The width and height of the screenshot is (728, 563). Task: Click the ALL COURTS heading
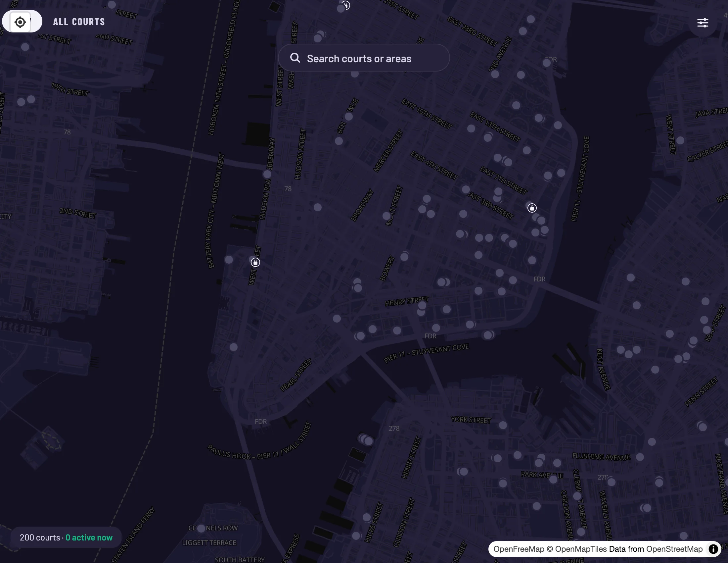79,22
